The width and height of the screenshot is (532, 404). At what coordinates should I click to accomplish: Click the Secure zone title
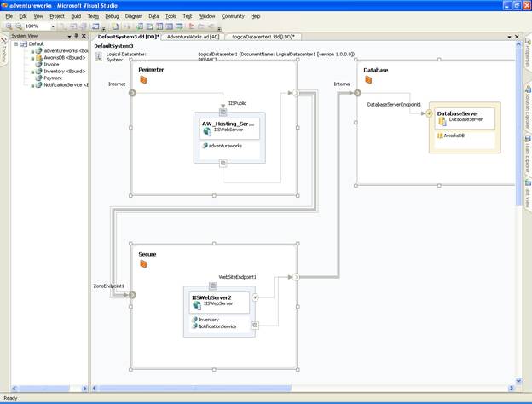147,254
